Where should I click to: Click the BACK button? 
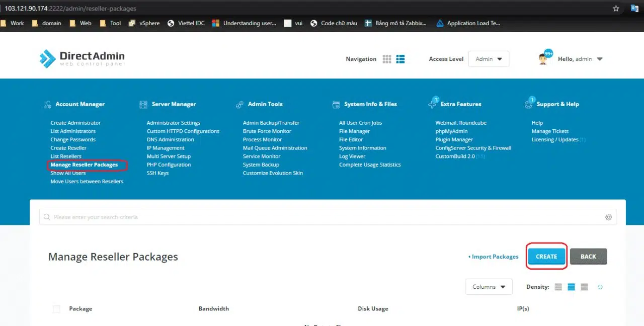[x=589, y=257]
